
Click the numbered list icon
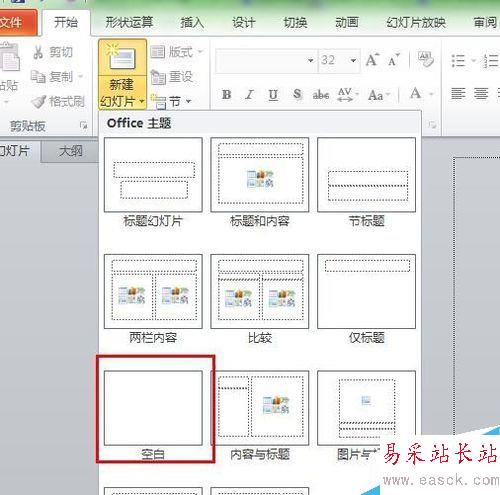490,61
